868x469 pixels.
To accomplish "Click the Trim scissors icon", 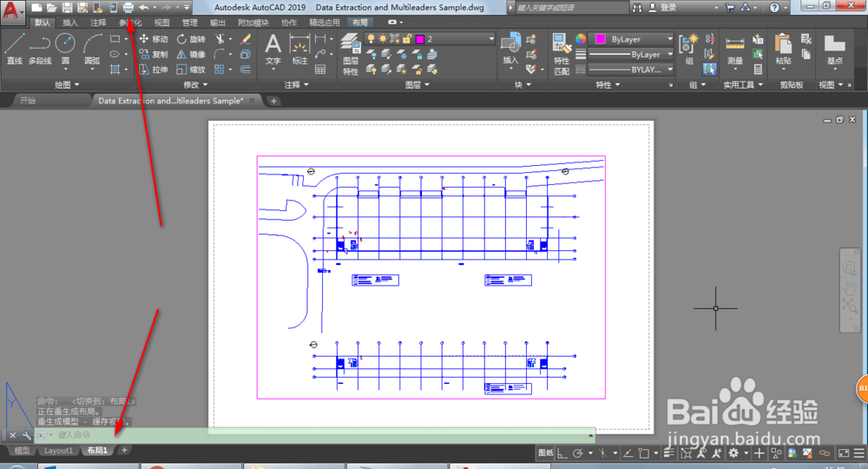I will point(220,39).
